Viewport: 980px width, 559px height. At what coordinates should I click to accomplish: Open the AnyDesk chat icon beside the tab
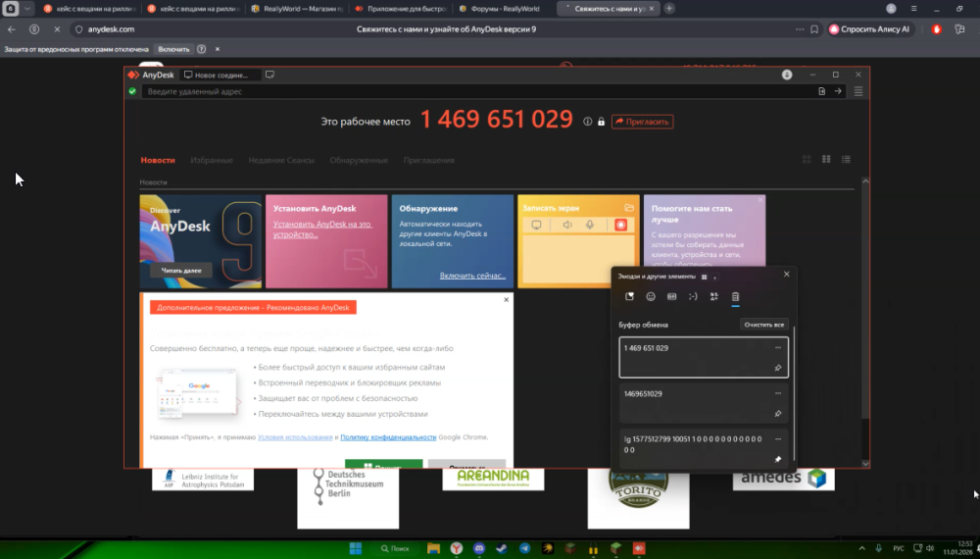pyautogui.click(x=269, y=75)
